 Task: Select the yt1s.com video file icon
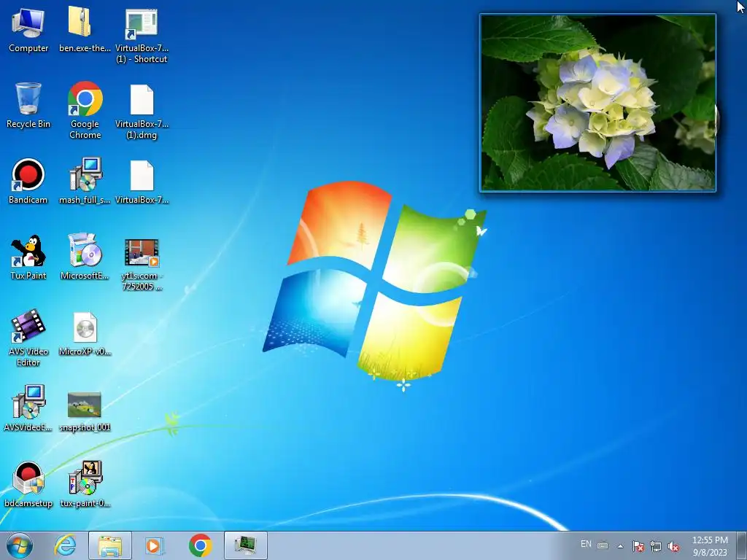pyautogui.click(x=142, y=265)
